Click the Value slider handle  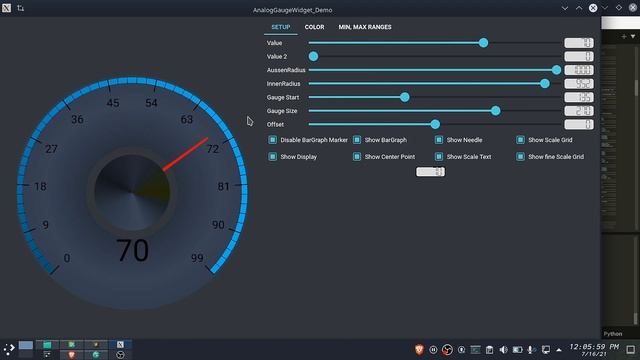click(x=483, y=43)
